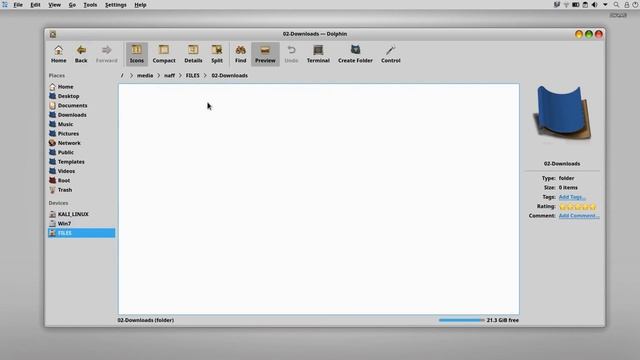Select Network in the Places panel

coord(81,143)
